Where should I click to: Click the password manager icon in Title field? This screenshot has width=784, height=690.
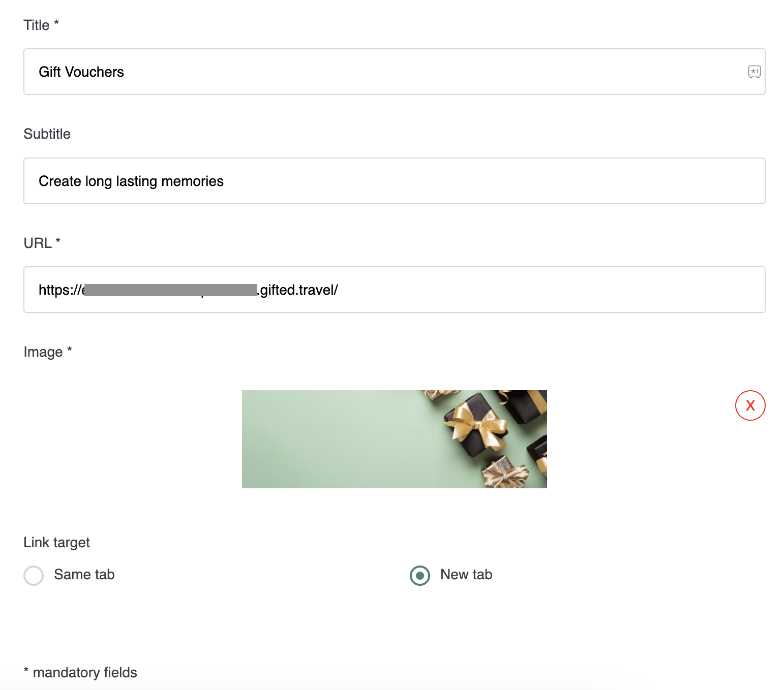click(754, 72)
